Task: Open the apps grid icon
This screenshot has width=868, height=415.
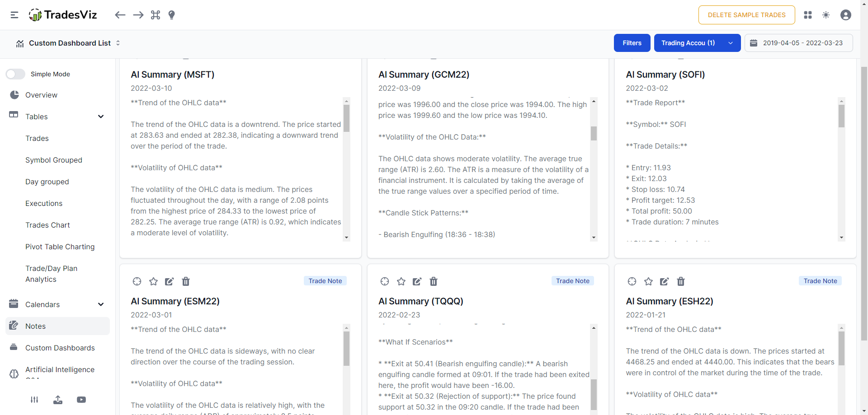Action: [808, 15]
